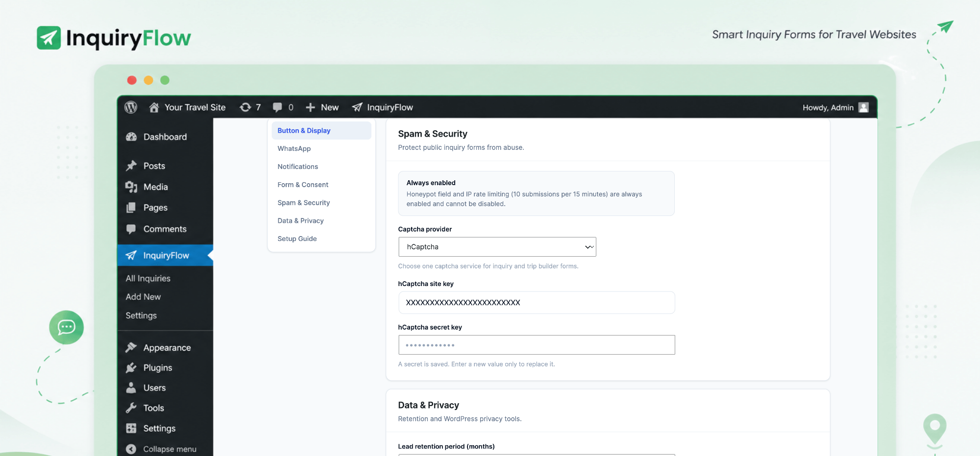Click the Users person icon
This screenshot has width=980, height=456.
click(131, 387)
